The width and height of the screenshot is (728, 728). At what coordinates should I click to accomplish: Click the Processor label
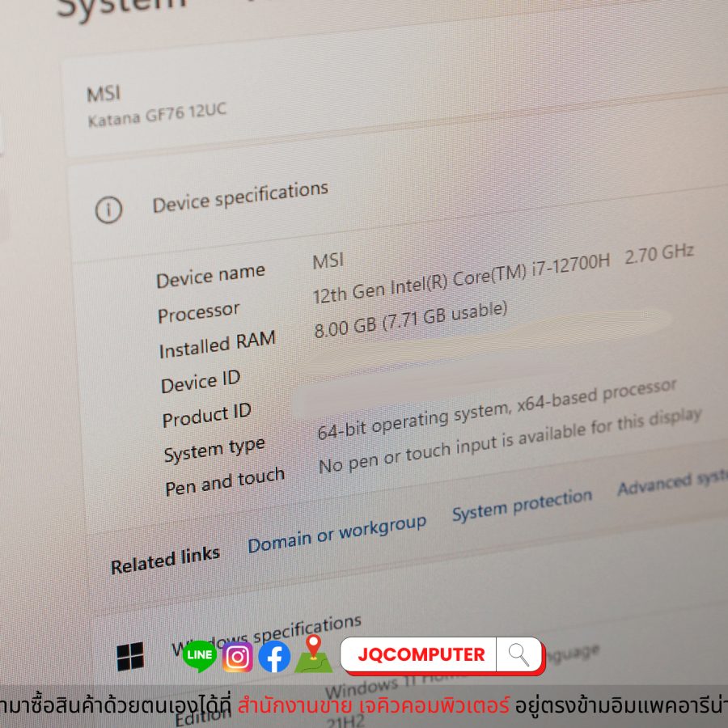pos(199,312)
